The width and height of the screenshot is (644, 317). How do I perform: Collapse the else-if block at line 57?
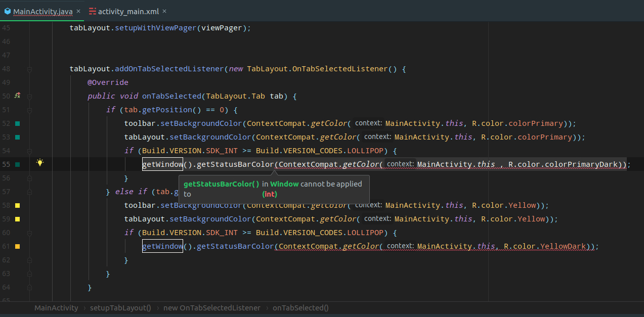[x=29, y=192]
